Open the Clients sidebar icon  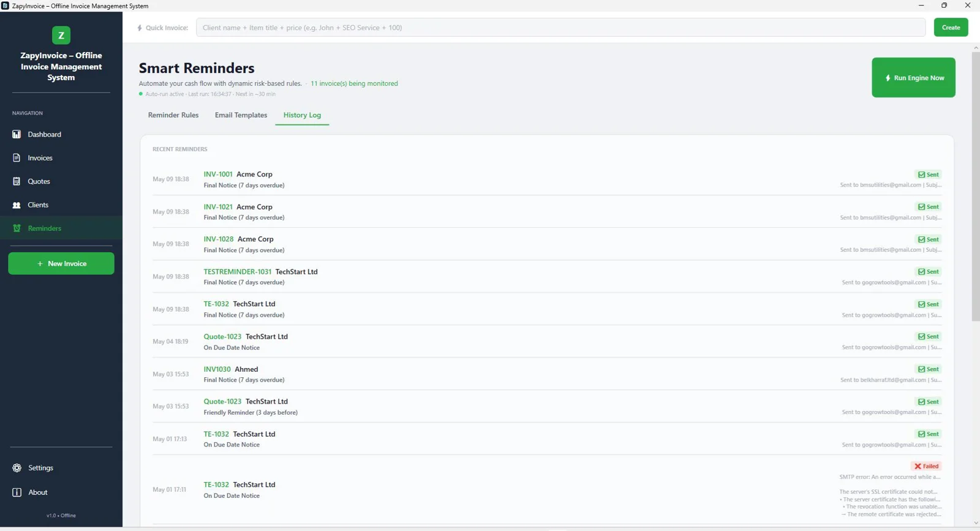tap(17, 205)
